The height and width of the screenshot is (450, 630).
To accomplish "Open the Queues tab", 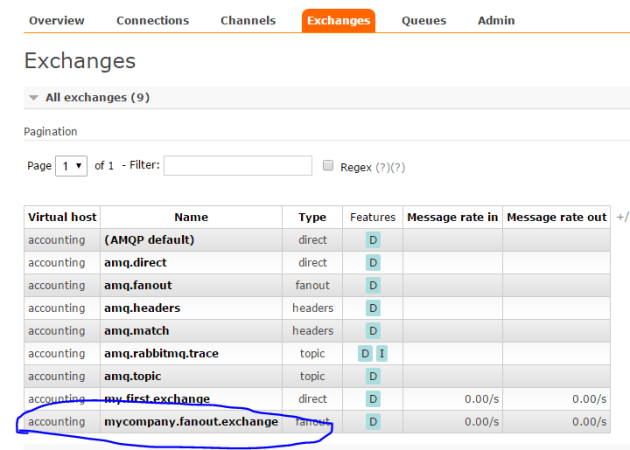I will click(x=424, y=20).
